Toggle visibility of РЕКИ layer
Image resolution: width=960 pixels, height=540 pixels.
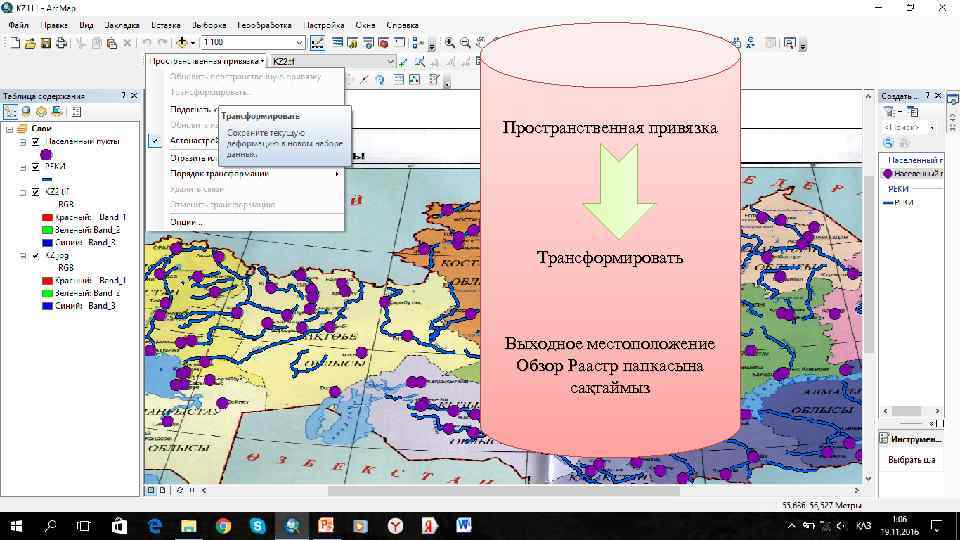pyautogui.click(x=36, y=167)
